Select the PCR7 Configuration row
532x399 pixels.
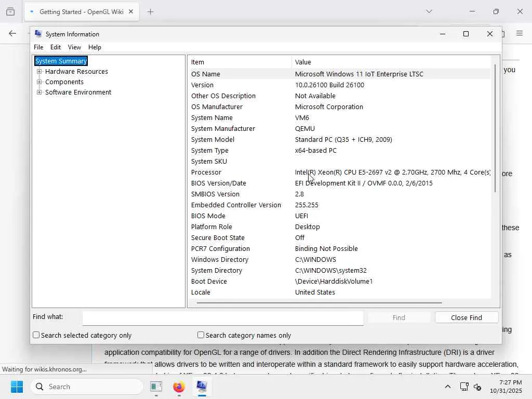click(x=339, y=249)
